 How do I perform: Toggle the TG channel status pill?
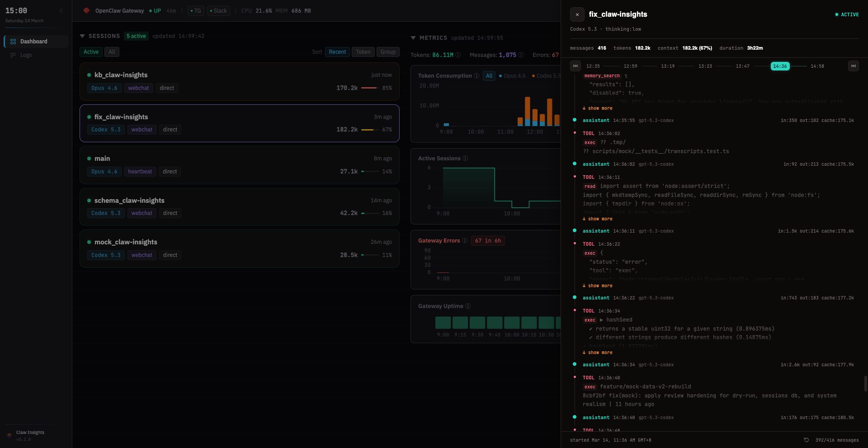click(196, 11)
